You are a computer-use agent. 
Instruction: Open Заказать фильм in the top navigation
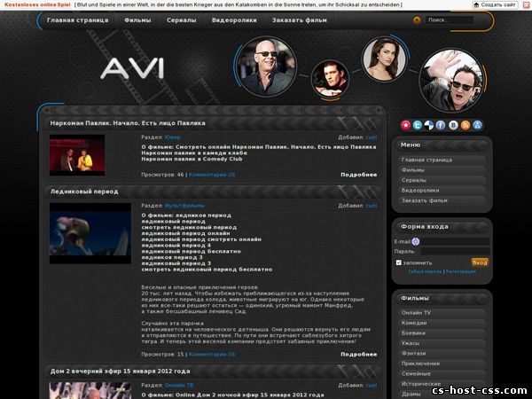pos(300,20)
